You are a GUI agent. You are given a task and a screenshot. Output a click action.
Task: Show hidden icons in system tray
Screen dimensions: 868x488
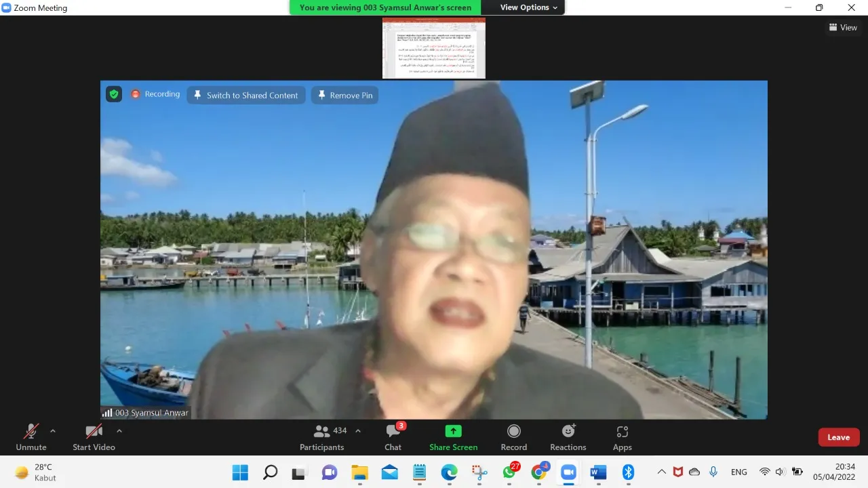coord(661,472)
